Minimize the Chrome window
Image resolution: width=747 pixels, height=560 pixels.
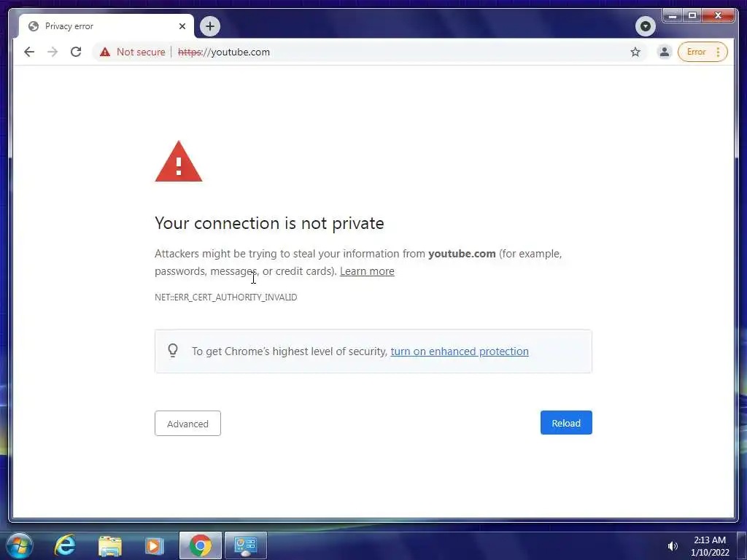[x=673, y=16]
